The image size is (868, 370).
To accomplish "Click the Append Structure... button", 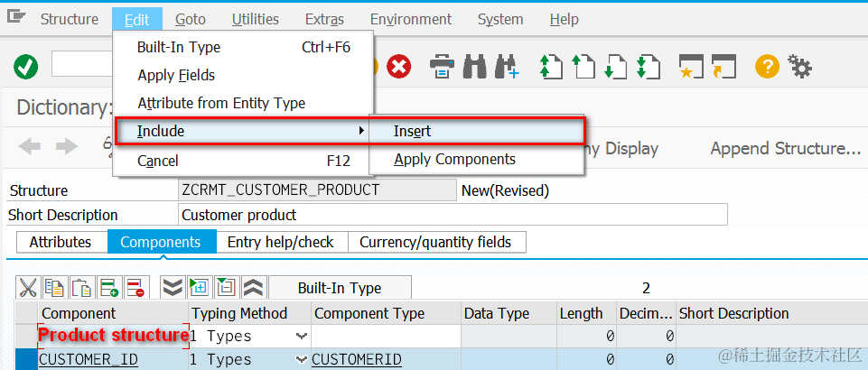I will 786,148.
